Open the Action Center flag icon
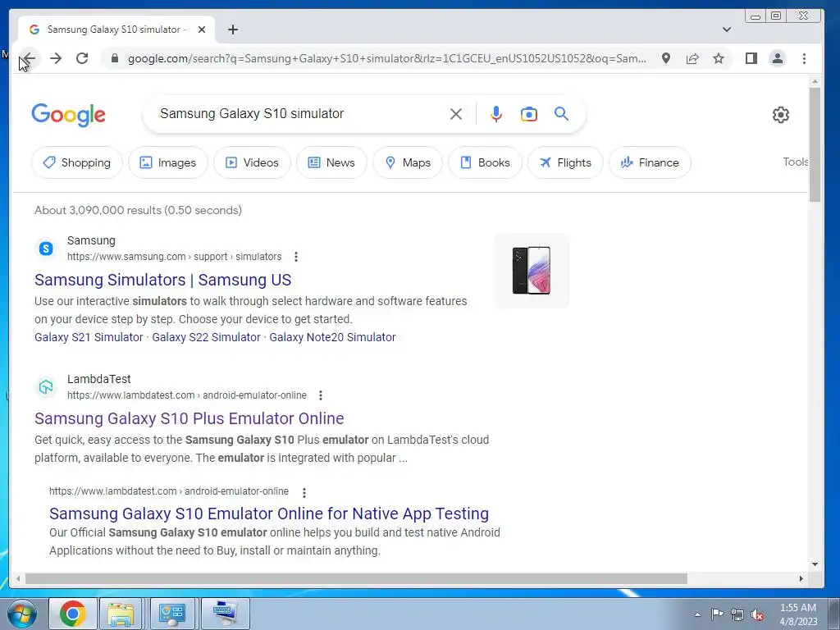The width and height of the screenshot is (840, 630). [717, 614]
